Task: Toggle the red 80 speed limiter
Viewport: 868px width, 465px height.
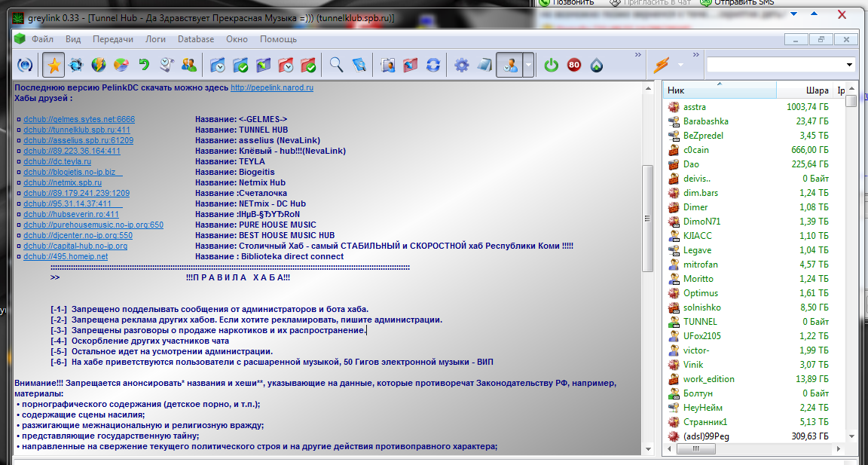Action: point(574,66)
